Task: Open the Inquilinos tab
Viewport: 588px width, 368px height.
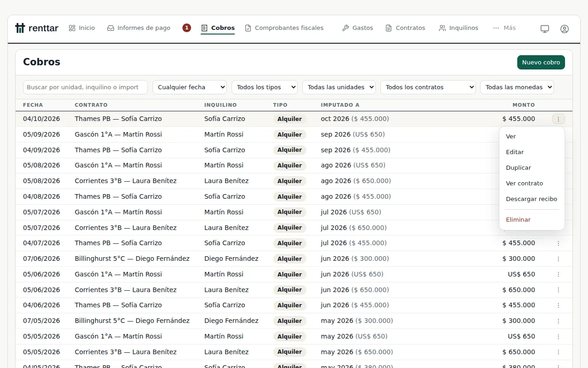Action: click(x=458, y=28)
